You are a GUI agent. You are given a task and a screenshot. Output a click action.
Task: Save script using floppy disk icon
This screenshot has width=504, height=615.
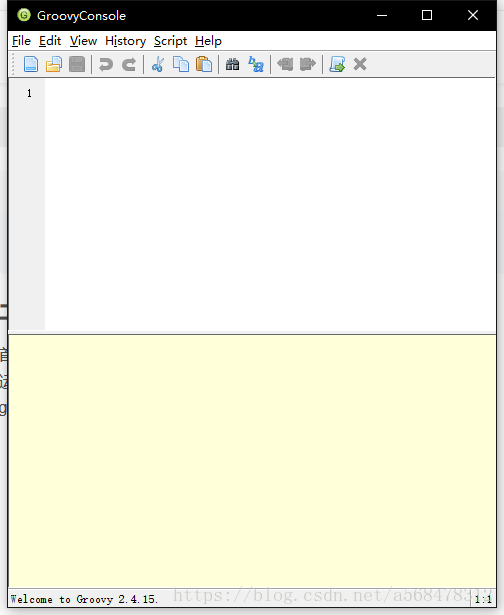tap(77, 64)
